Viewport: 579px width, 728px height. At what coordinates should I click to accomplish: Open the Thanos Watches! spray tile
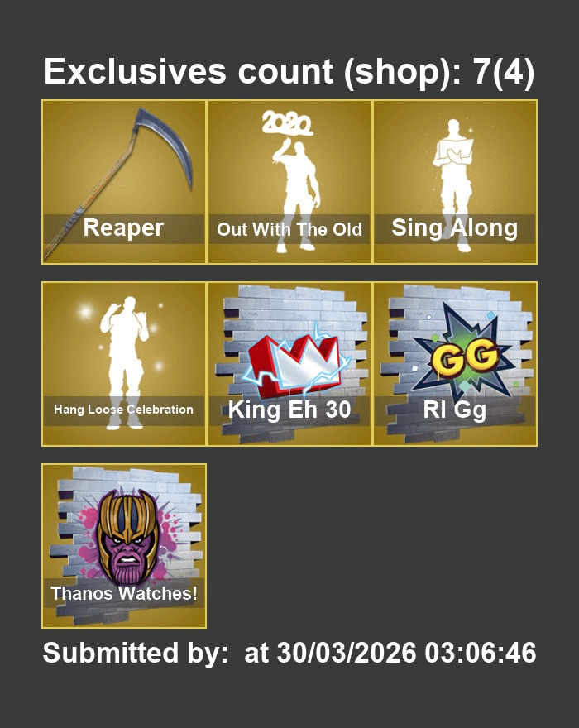(x=123, y=546)
